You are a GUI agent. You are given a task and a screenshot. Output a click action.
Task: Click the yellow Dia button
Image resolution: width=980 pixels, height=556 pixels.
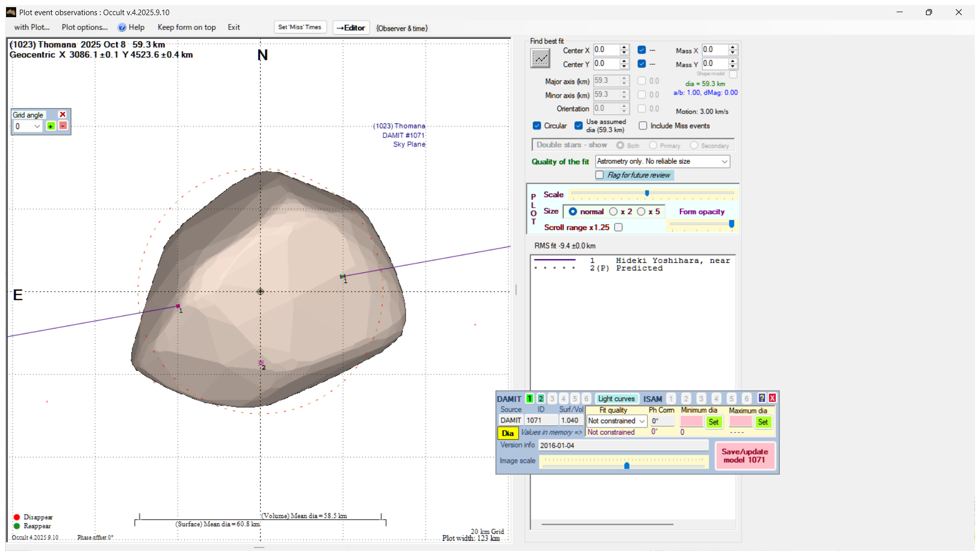[508, 433]
